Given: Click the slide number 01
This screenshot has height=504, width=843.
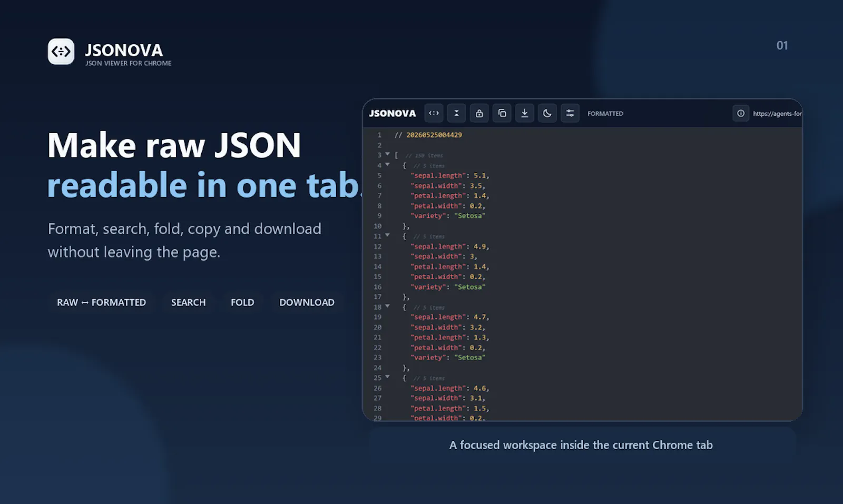Looking at the screenshot, I should pyautogui.click(x=782, y=46).
